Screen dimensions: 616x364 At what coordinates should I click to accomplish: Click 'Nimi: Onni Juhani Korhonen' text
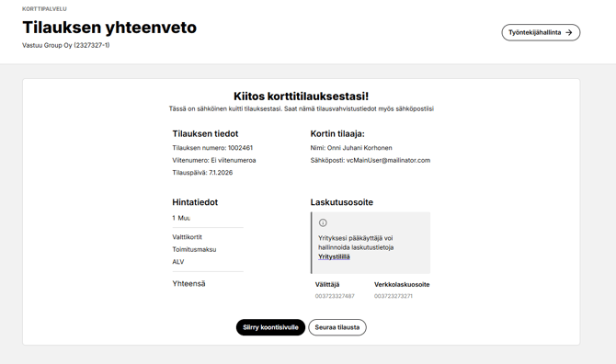click(351, 148)
